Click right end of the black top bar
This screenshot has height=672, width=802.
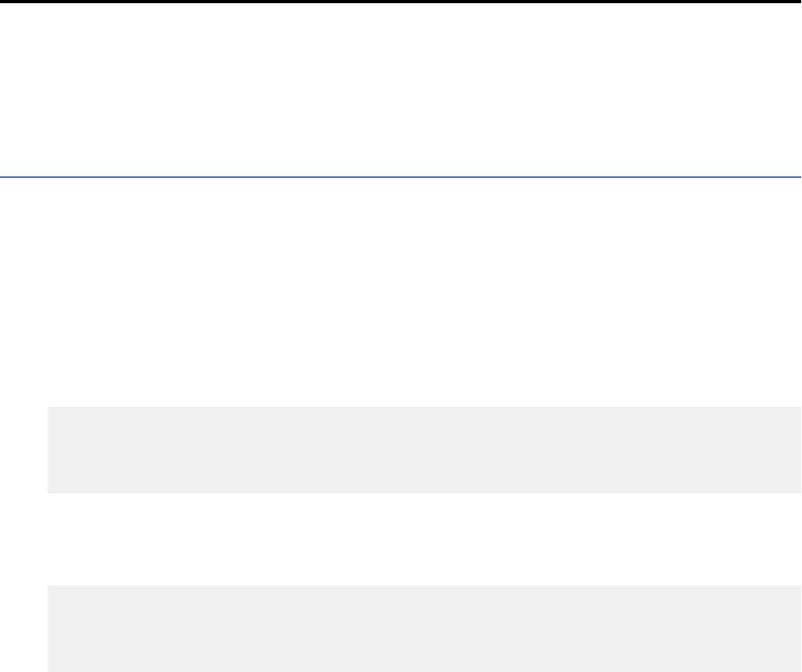click(x=797, y=2)
